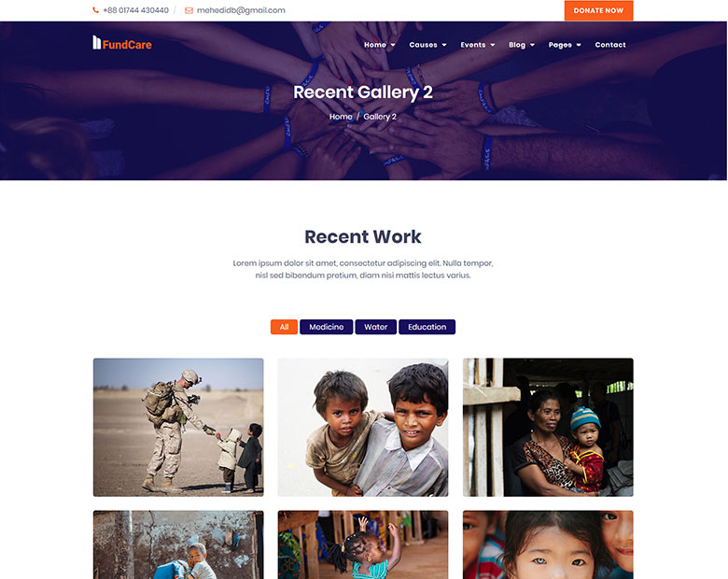Click the Donate Now button
Viewport: 728px width, 579px height.
tap(598, 10)
